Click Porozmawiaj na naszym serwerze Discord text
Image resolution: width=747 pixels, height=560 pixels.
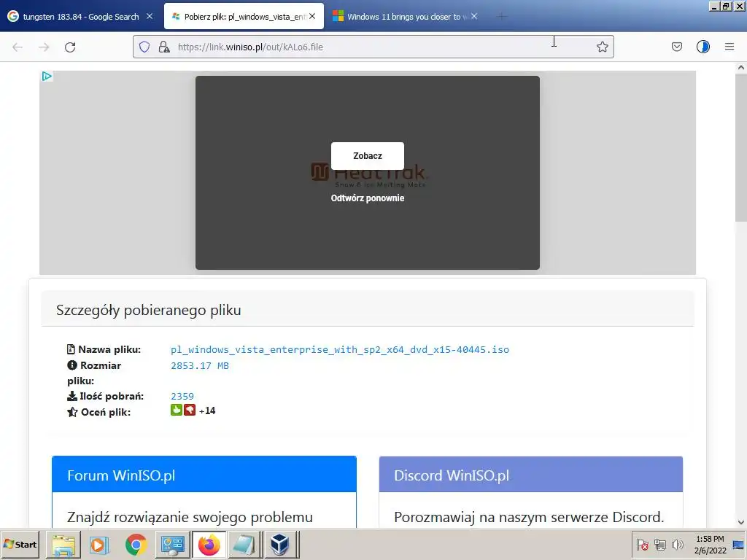[x=529, y=517]
